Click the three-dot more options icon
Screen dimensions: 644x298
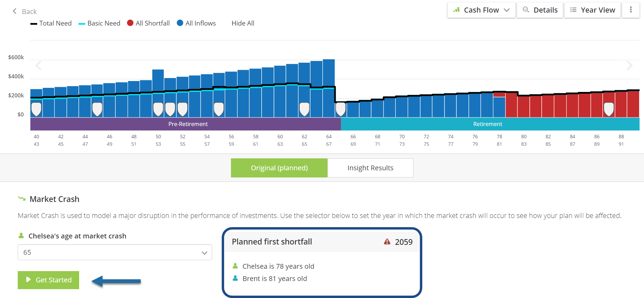[631, 10]
